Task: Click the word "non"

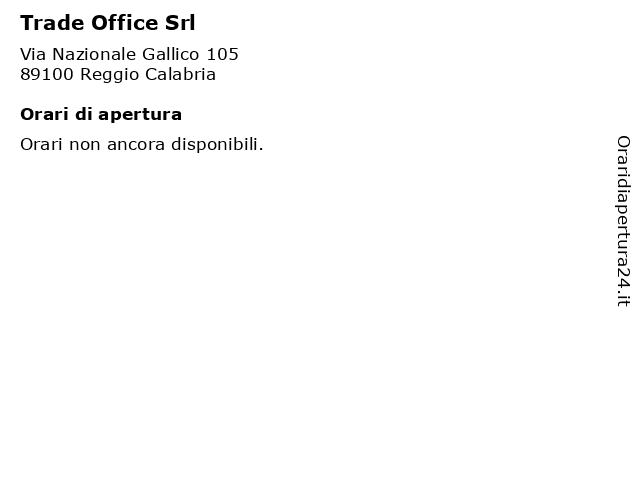Action: pyautogui.click(x=85, y=146)
